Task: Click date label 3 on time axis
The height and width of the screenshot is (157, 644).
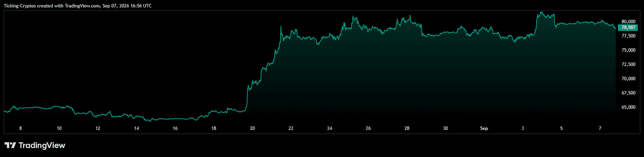Action: pos(523,128)
